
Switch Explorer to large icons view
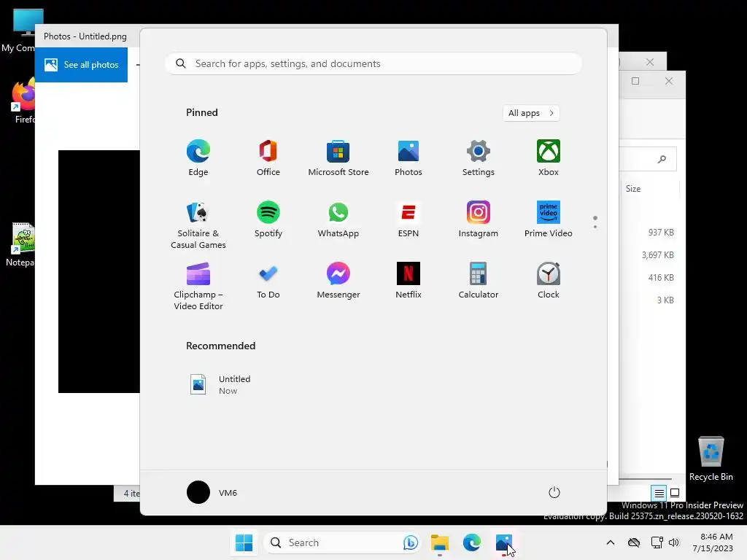675,493
